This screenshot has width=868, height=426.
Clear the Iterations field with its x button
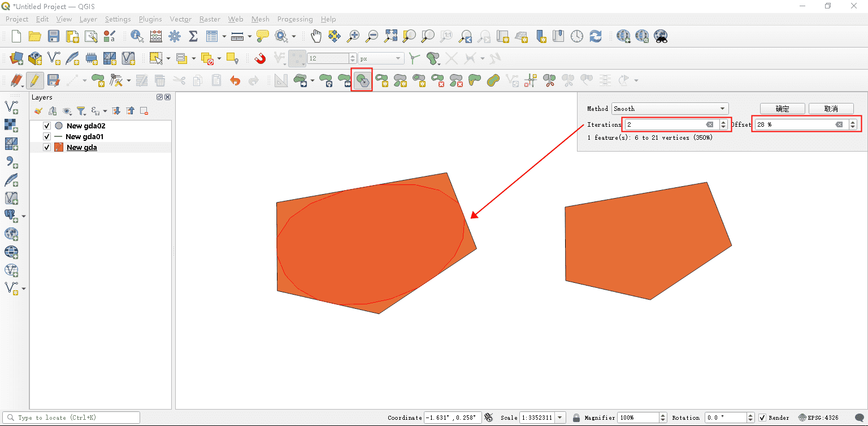coord(710,124)
